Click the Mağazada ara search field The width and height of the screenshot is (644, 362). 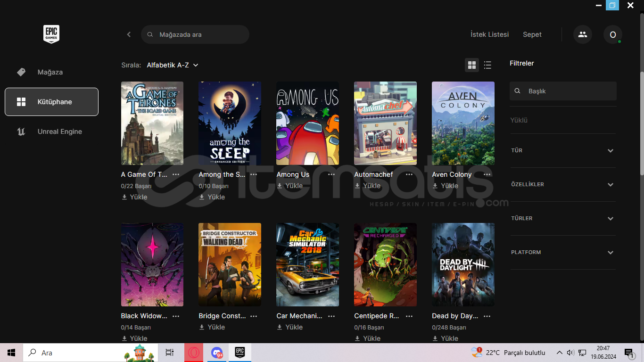[195, 34]
